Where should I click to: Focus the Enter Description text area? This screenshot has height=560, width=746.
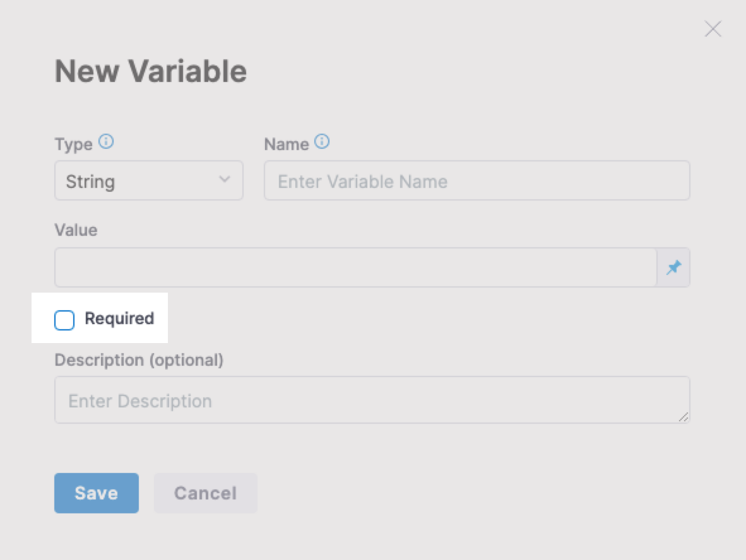(372, 400)
